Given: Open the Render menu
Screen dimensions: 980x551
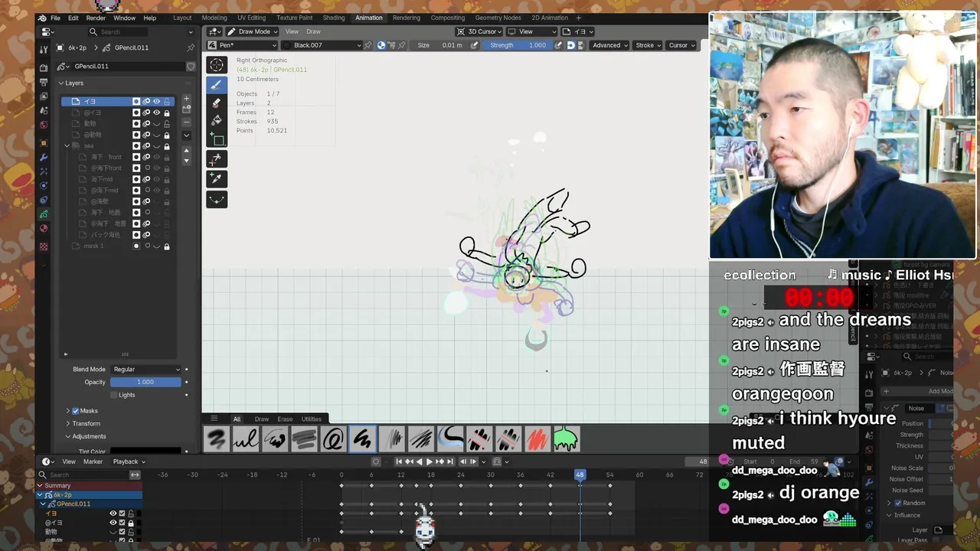Looking at the screenshot, I should [96, 18].
